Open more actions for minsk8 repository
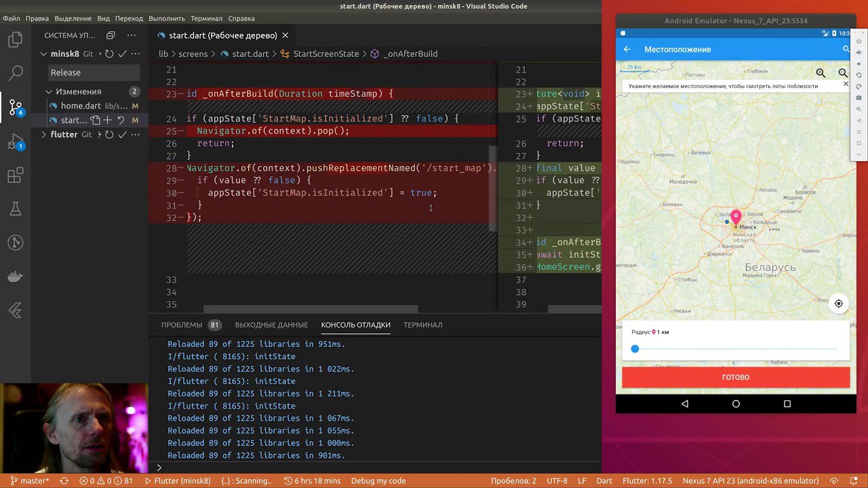868x488 pixels. (136, 54)
